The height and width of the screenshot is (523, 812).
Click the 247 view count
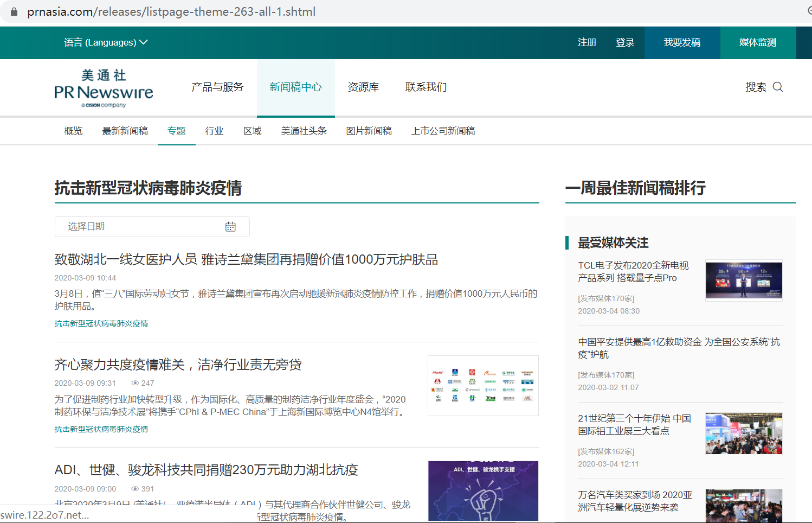[143, 383]
